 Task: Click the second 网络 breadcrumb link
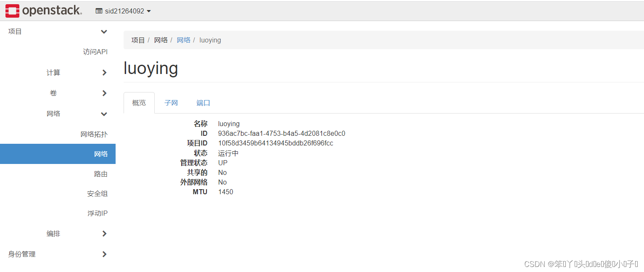(184, 40)
